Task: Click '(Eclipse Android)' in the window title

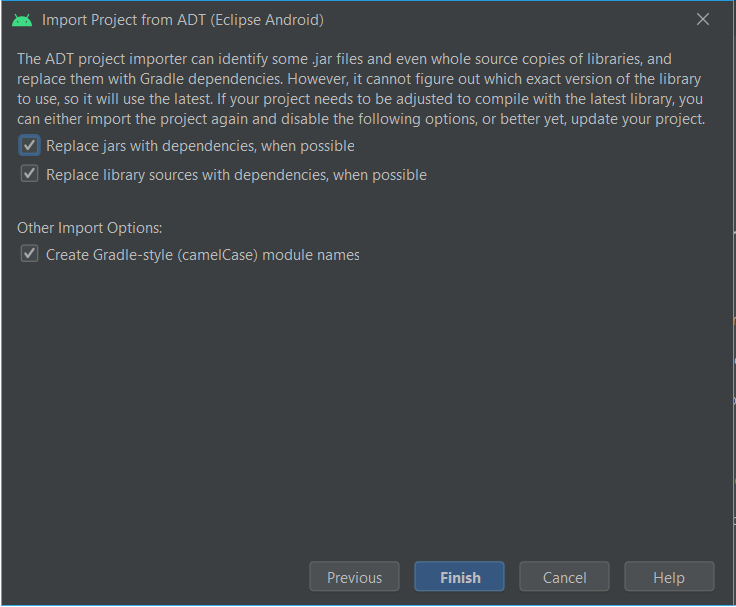Action: click(267, 20)
